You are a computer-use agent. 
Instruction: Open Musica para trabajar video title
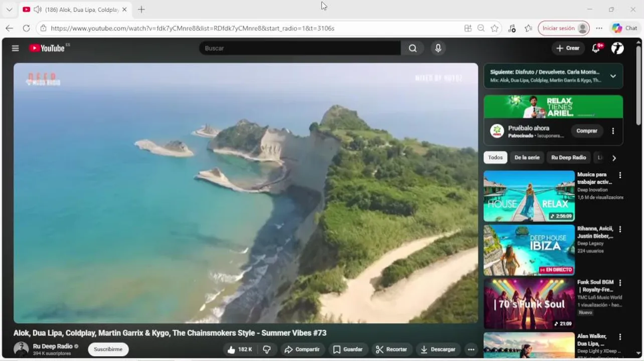(x=595, y=178)
